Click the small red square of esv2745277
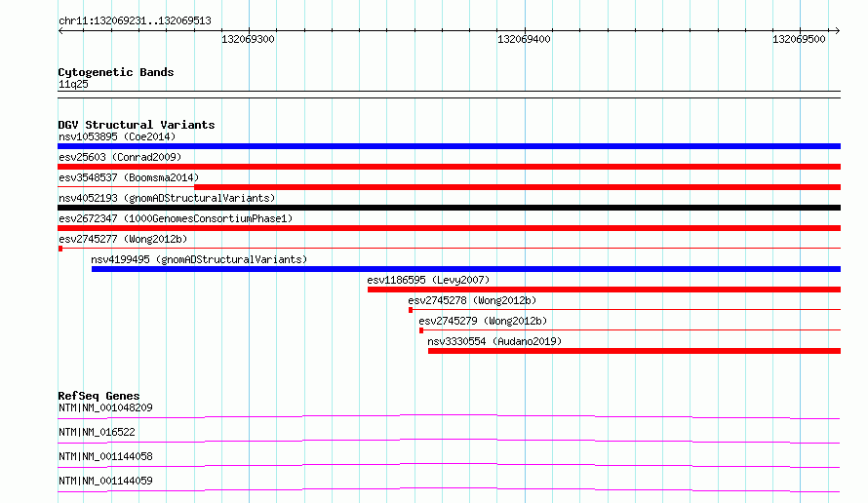 [60, 249]
